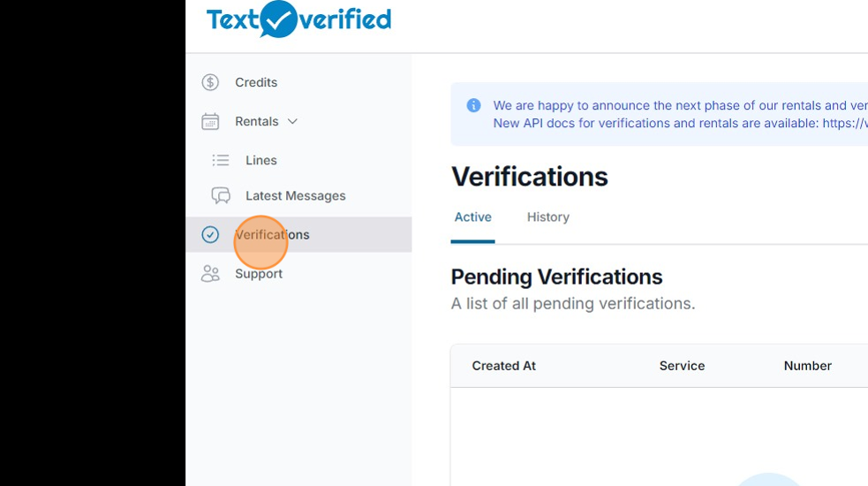Switch to the History tab
Screen dimensions: 868x486
pyautogui.click(x=547, y=216)
